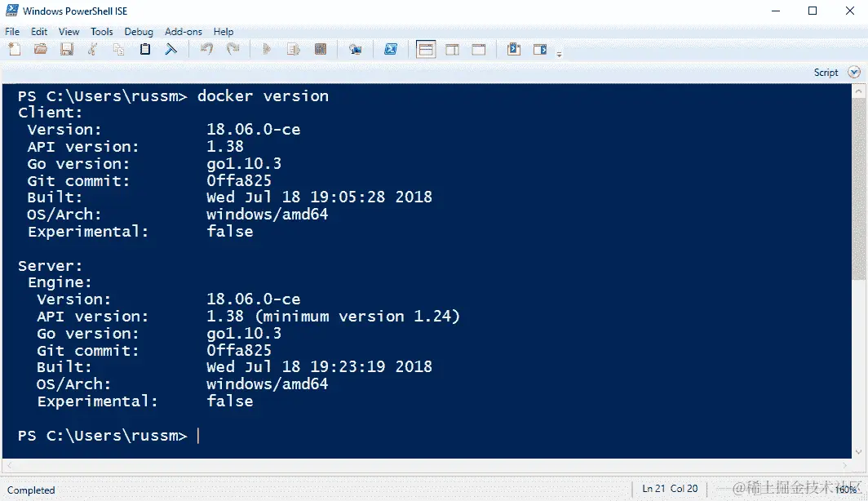Click 'Server:' header line
Viewport: 868px width, 501px height.
click(x=50, y=266)
